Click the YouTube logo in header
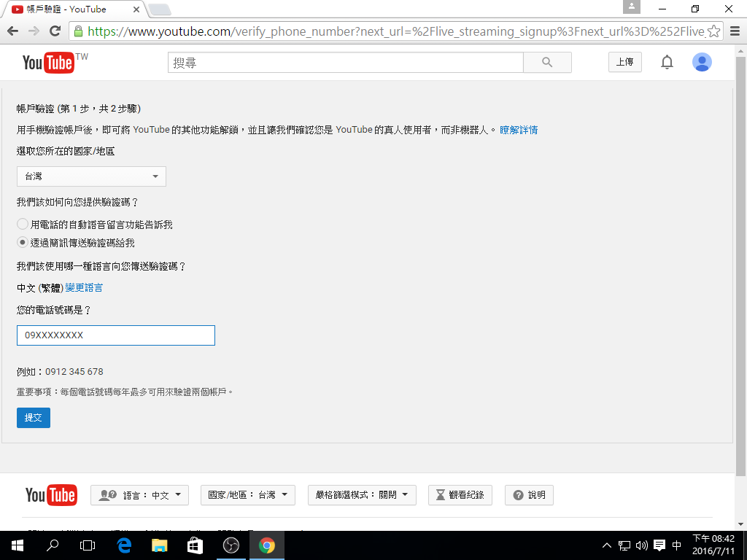The height and width of the screenshot is (560, 747). tap(48, 63)
